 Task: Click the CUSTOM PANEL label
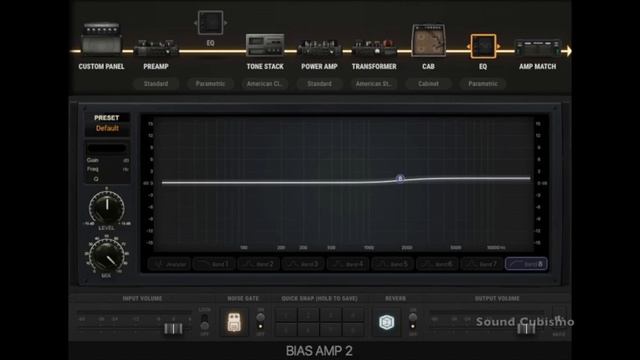tap(101, 67)
